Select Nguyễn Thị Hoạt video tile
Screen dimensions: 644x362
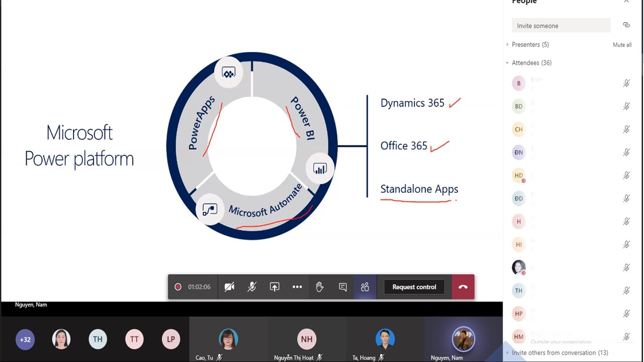click(x=306, y=339)
